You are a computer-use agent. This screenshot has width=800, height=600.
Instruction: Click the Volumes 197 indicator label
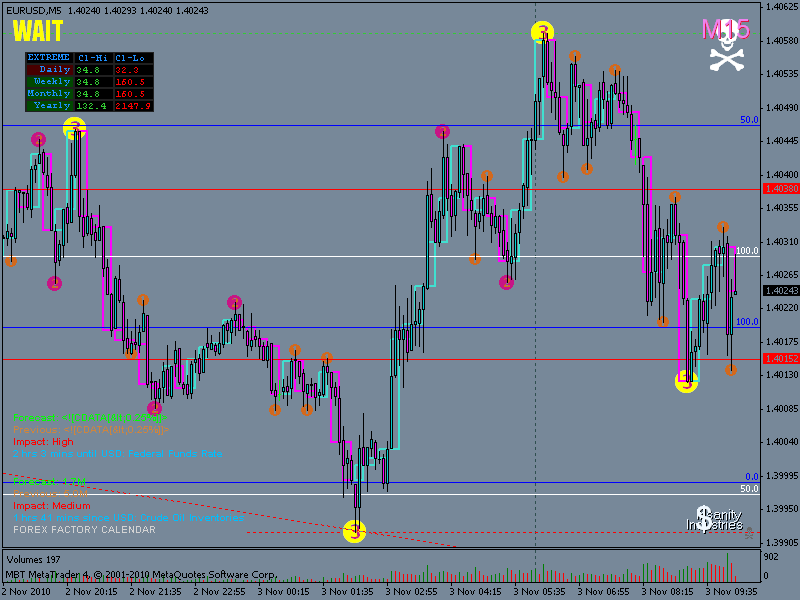point(33,560)
